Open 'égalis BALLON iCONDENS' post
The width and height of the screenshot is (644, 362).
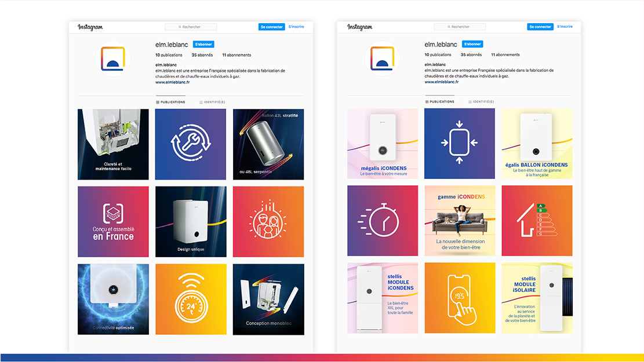(x=537, y=144)
